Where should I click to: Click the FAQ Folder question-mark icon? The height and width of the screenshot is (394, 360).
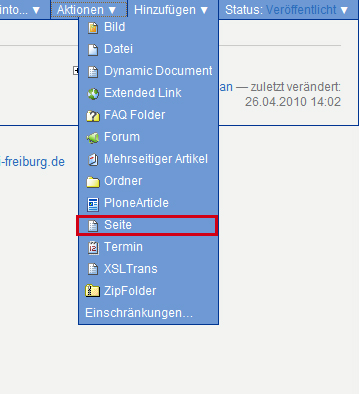(93, 116)
